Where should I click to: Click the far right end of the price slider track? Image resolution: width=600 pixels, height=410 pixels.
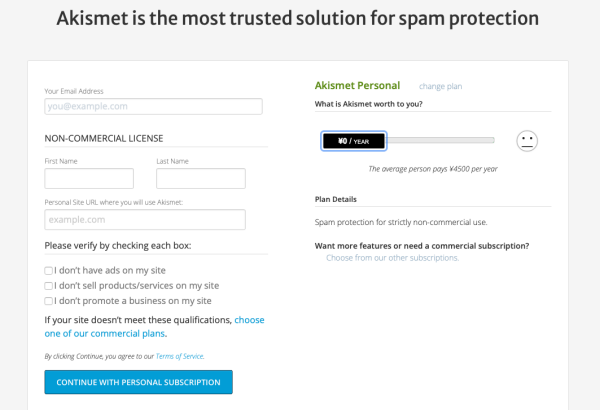point(491,141)
